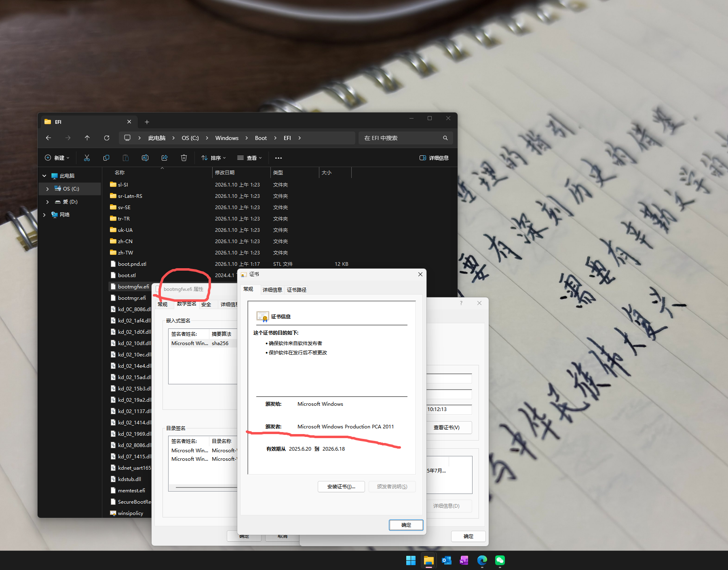
Task: Add a new Explorer tab with plus
Action: click(x=147, y=122)
